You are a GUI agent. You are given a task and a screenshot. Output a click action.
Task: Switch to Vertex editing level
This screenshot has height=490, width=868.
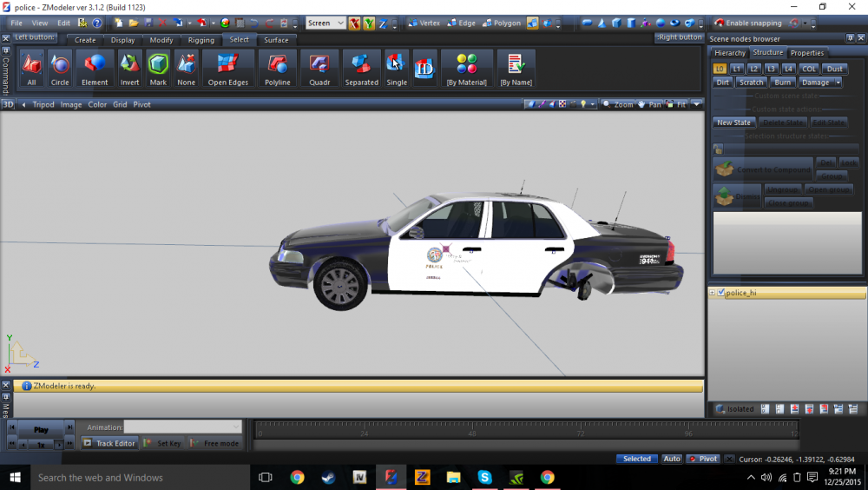point(424,23)
